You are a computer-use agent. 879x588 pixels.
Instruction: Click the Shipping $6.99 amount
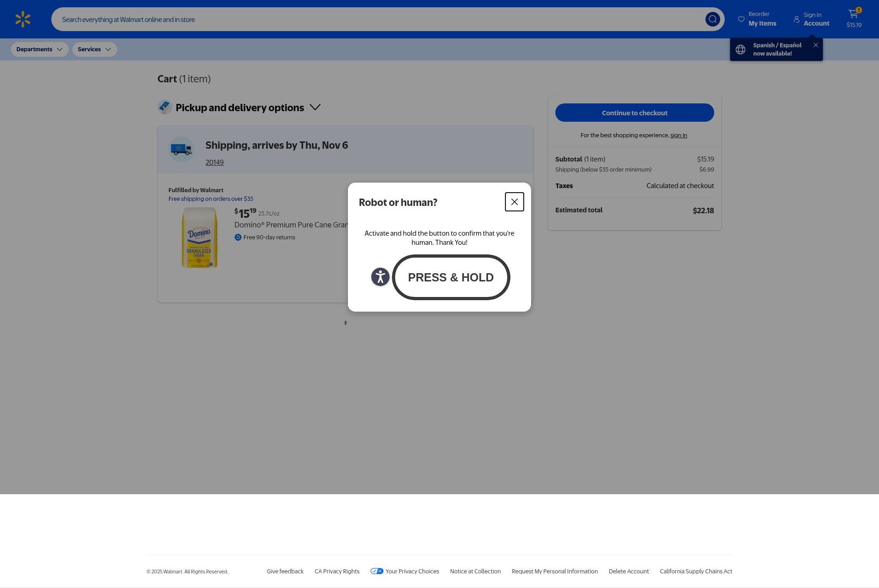coord(706,170)
